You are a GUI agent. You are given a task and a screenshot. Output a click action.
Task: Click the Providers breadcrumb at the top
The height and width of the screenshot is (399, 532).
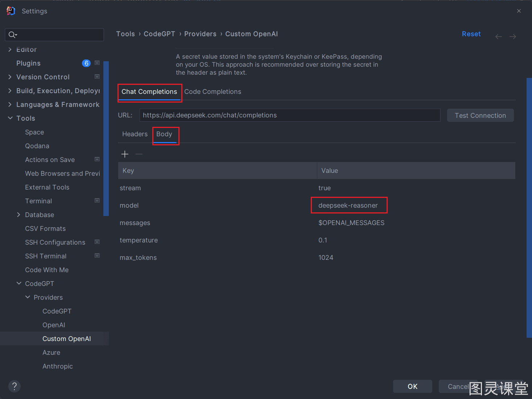pos(200,34)
